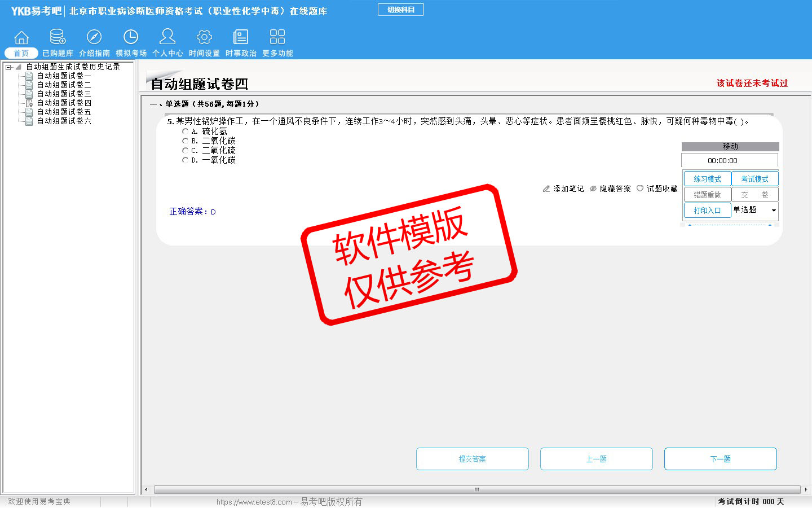The height and width of the screenshot is (508, 812).
Task: Select document icon of 自动组题试卷二
Action: pos(29,85)
